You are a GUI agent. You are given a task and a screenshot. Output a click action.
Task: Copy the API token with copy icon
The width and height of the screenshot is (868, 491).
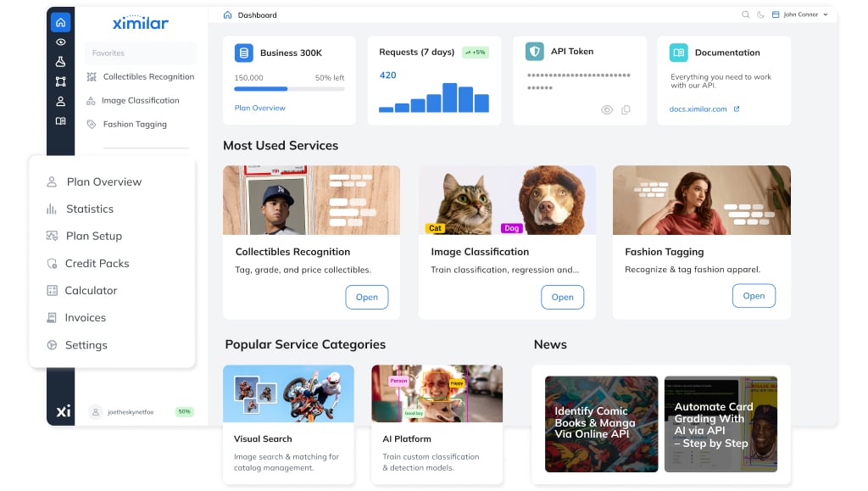pyautogui.click(x=626, y=109)
